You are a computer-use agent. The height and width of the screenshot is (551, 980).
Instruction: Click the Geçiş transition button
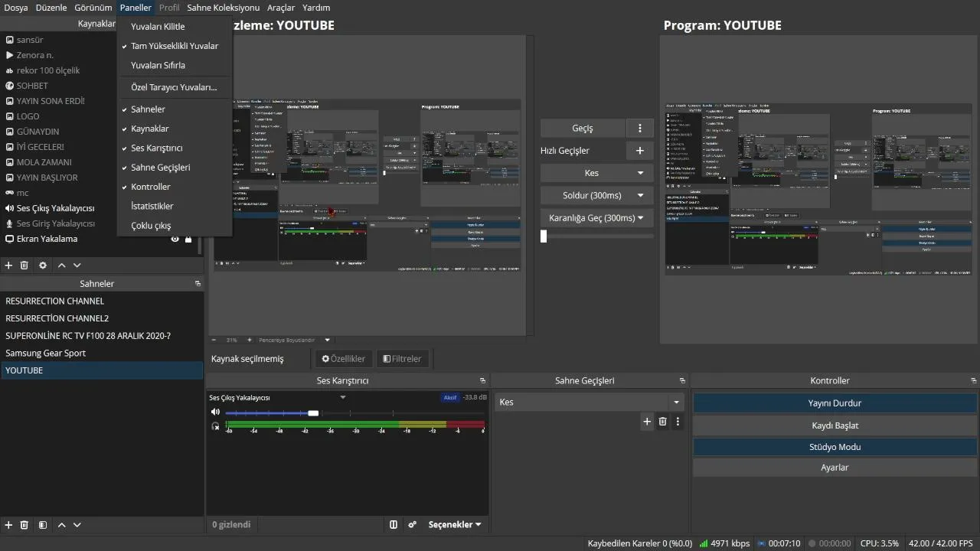click(583, 128)
